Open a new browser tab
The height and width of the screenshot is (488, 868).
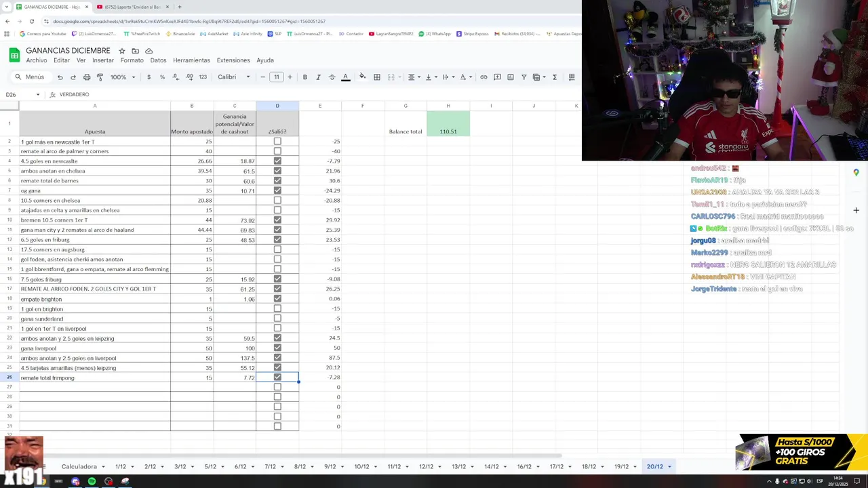pos(179,7)
